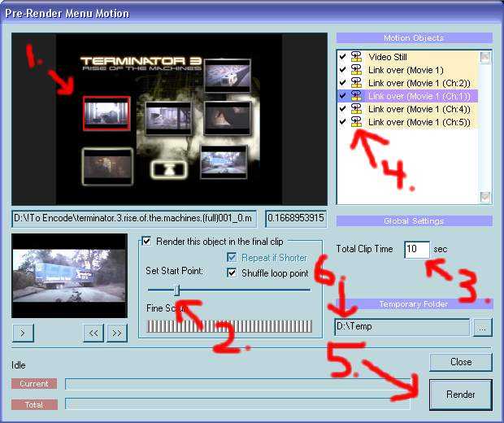This screenshot has height=423, width=504.
Task: Click the icon beside Link over (Movie 1 (Ch:1))
Action: click(356, 96)
